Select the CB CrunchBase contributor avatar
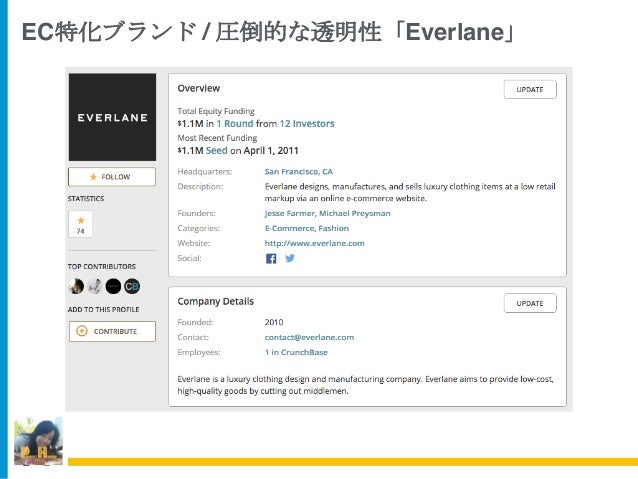 132,286
